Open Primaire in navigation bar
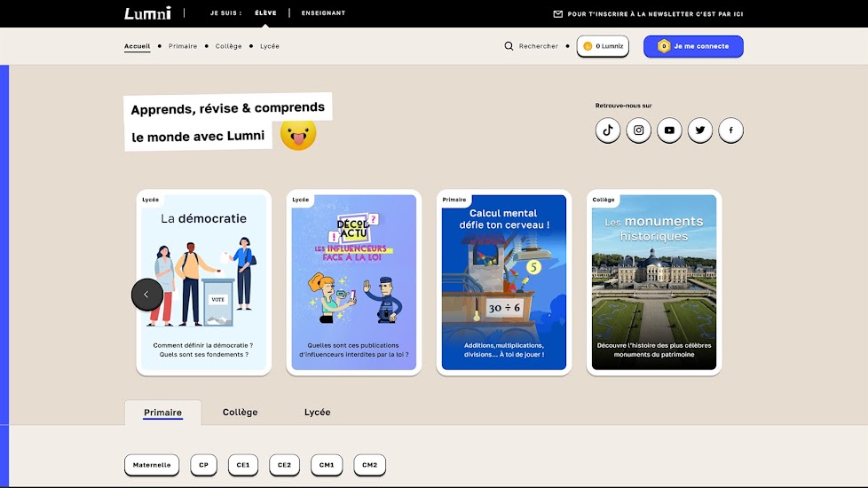The image size is (868, 488). pyautogui.click(x=183, y=46)
